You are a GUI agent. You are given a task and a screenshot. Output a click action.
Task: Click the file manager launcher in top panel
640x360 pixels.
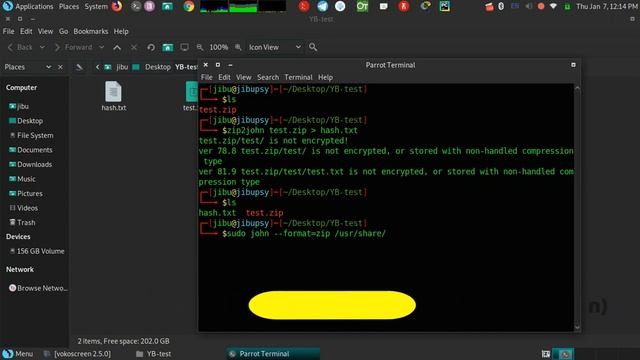(x=167, y=6)
